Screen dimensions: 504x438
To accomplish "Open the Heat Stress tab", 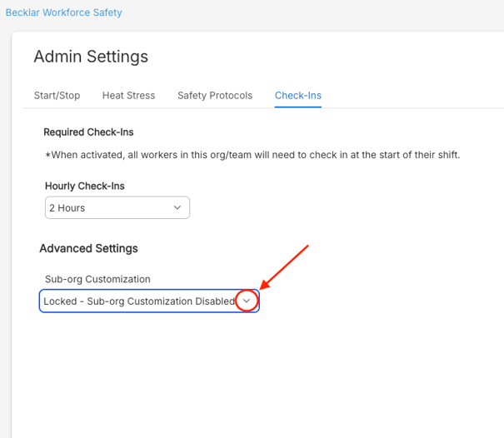I will (x=128, y=95).
